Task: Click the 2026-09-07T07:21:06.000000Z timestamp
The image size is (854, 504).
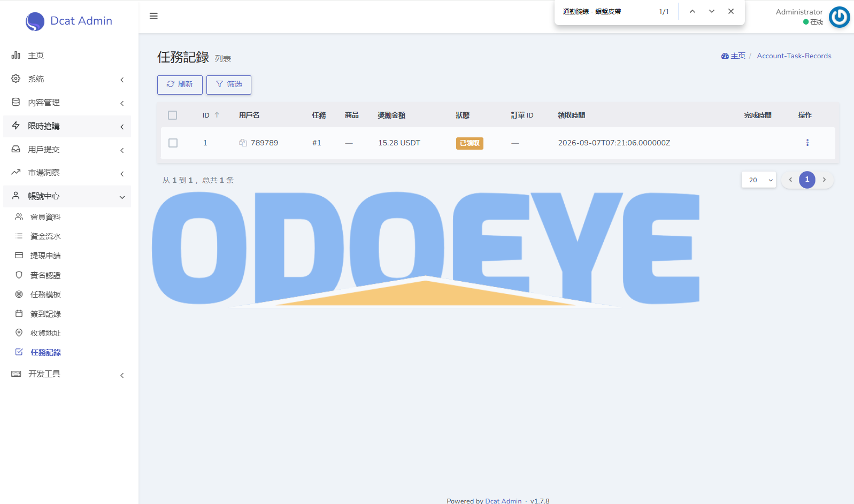Action: pyautogui.click(x=614, y=143)
